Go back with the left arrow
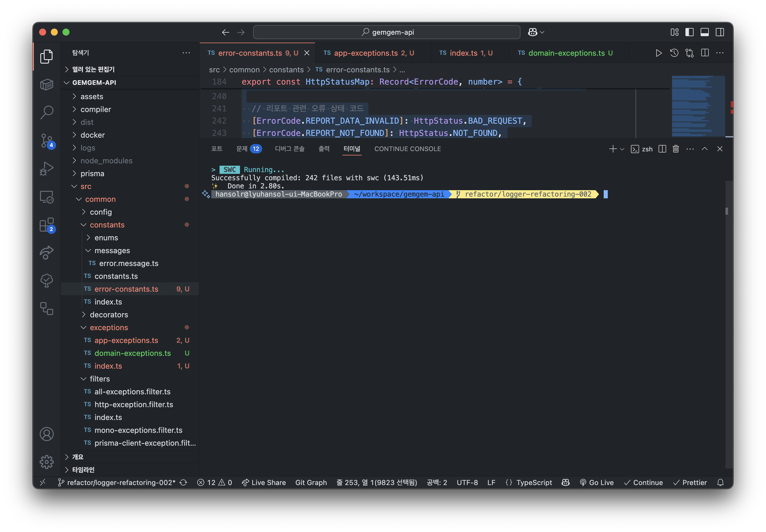This screenshot has width=766, height=532. 226,32
